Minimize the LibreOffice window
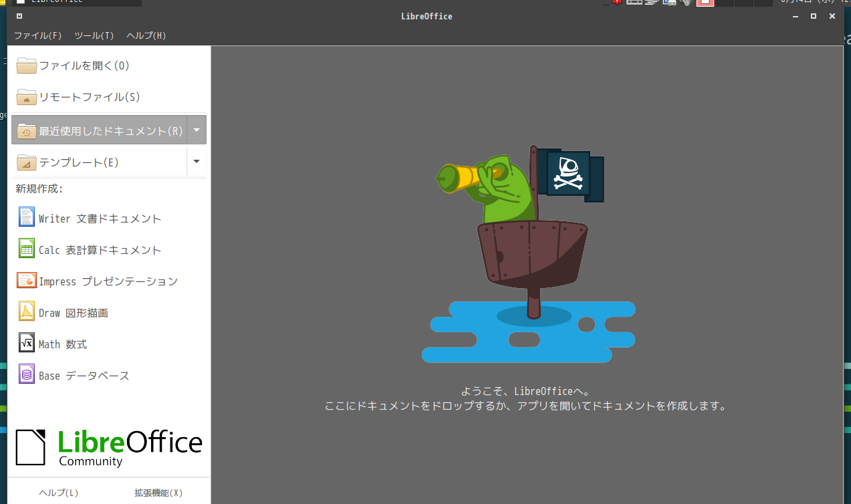 796,16
